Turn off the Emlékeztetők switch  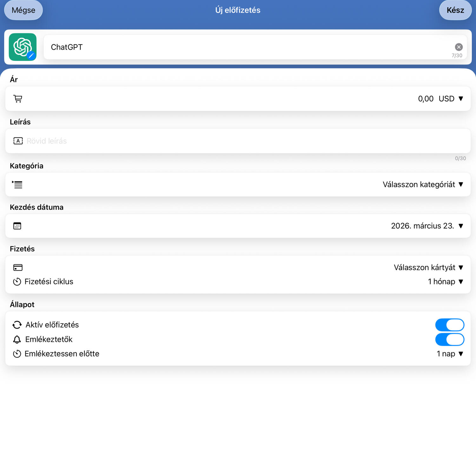[x=449, y=339]
